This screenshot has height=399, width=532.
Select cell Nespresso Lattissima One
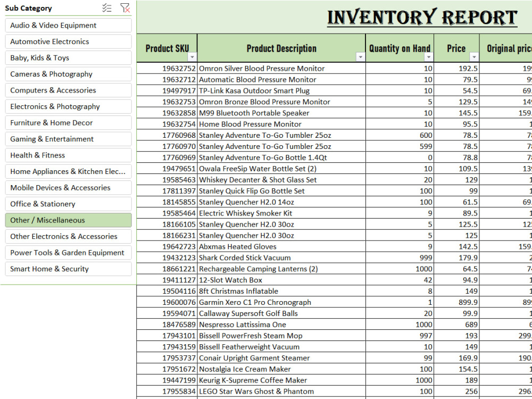281,325
